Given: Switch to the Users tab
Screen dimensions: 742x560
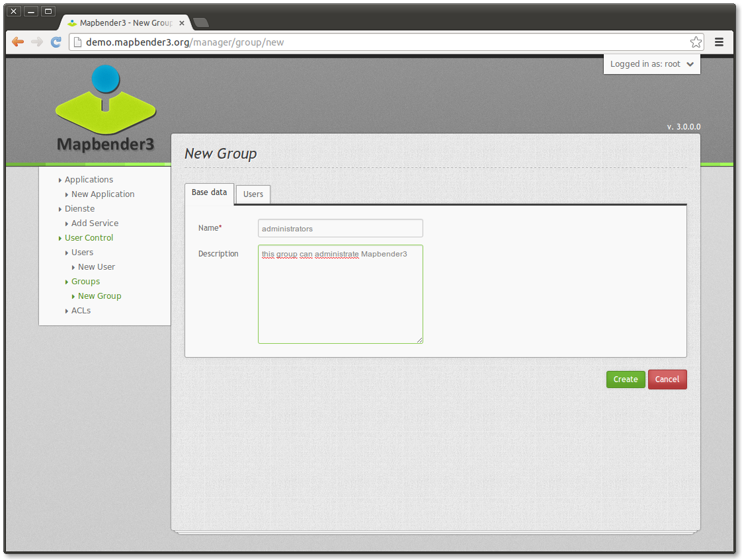Looking at the screenshot, I should (253, 194).
